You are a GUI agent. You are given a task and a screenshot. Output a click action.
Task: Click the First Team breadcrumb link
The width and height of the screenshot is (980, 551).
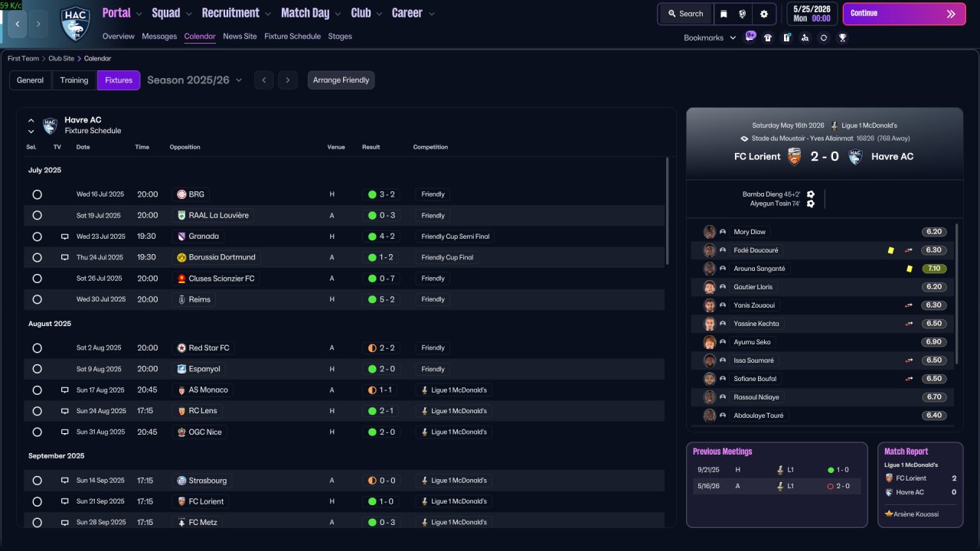click(23, 58)
